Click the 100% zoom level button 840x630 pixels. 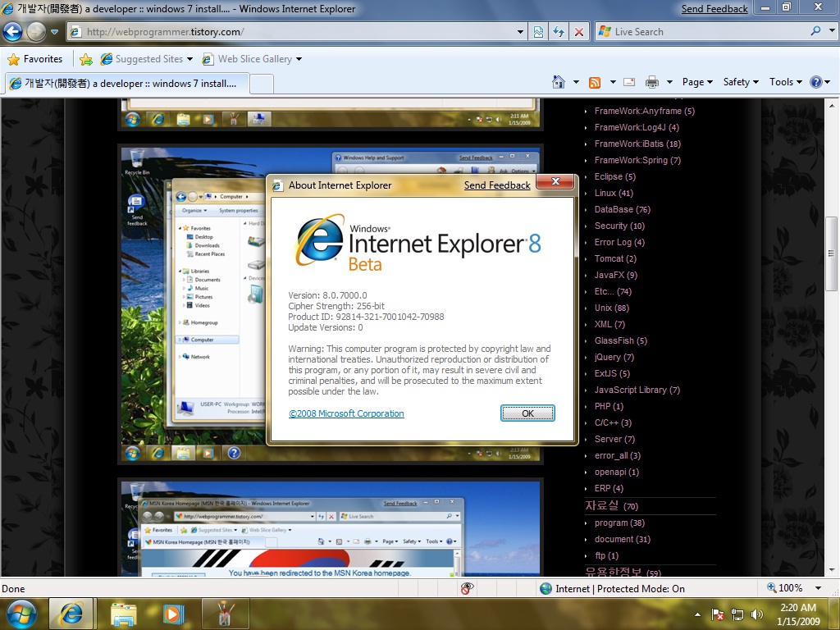click(785, 588)
